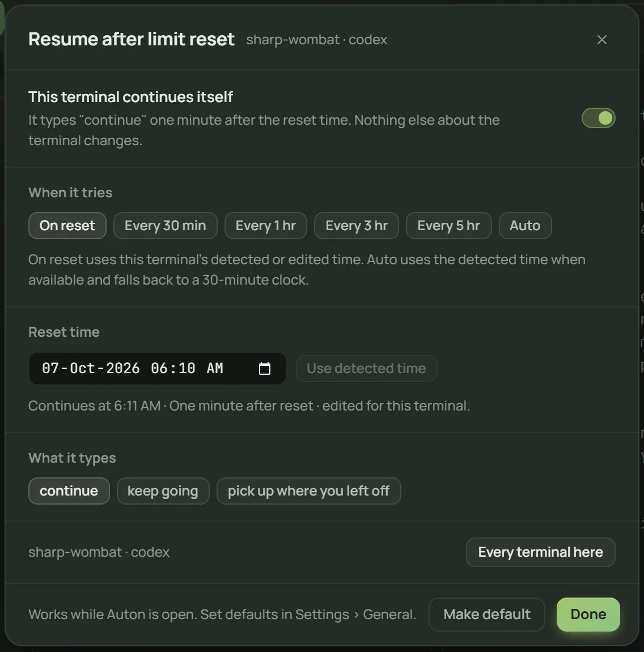Click the Resume after limit reset title
The image size is (644, 652).
click(132, 40)
